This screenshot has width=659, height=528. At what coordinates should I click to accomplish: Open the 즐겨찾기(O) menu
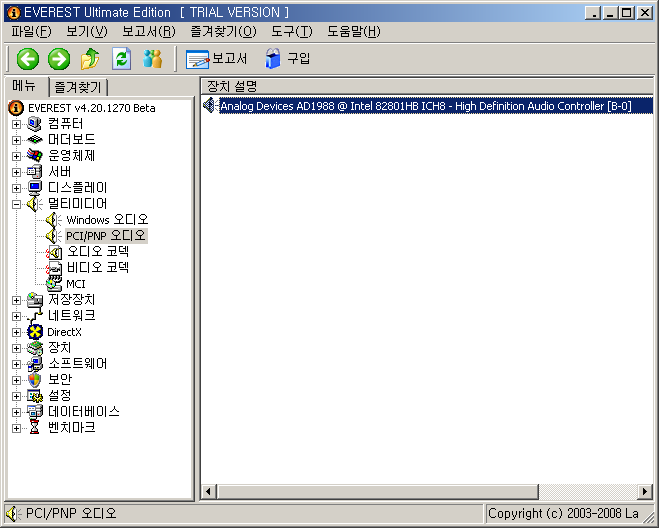223,32
